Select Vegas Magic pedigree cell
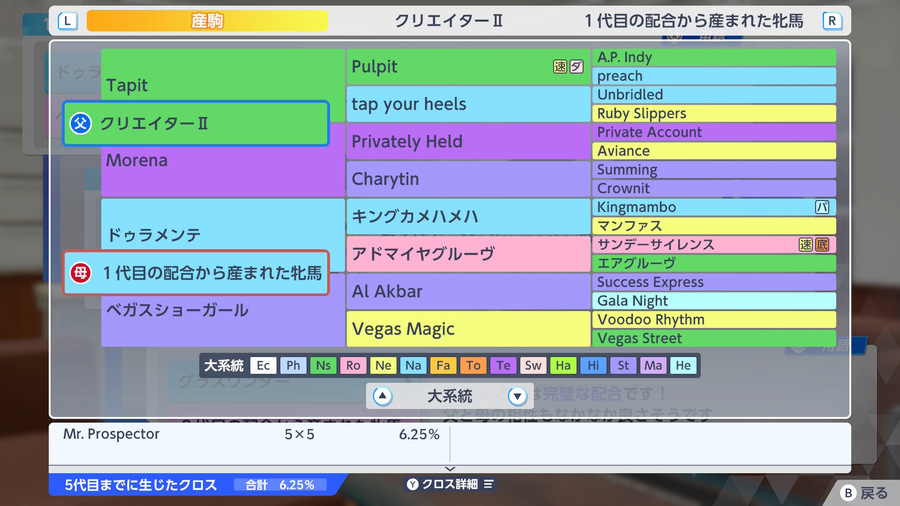 [x=468, y=329]
